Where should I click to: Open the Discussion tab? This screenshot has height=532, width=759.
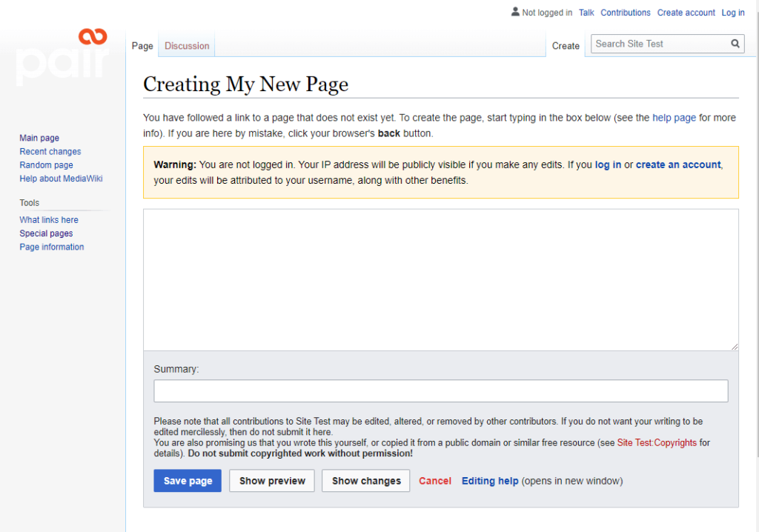187,46
